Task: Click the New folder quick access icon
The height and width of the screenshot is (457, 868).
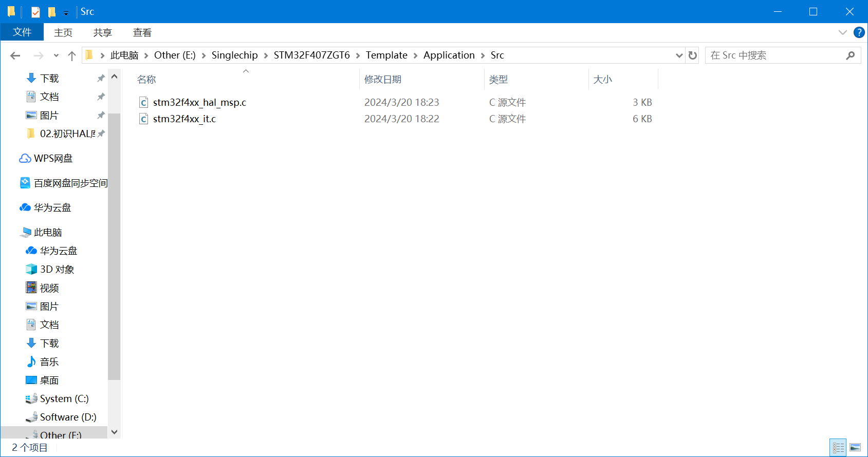Action: [52, 12]
